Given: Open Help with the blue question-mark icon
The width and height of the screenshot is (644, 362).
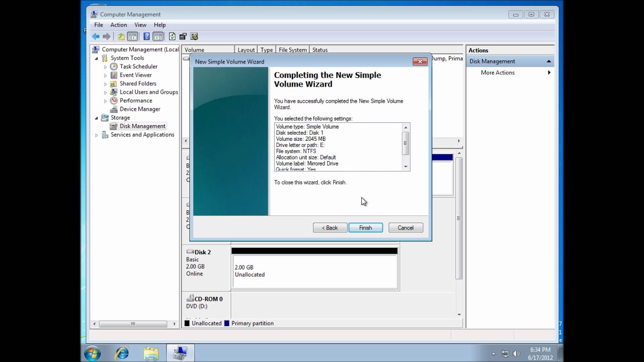Looking at the screenshot, I should click(x=146, y=36).
